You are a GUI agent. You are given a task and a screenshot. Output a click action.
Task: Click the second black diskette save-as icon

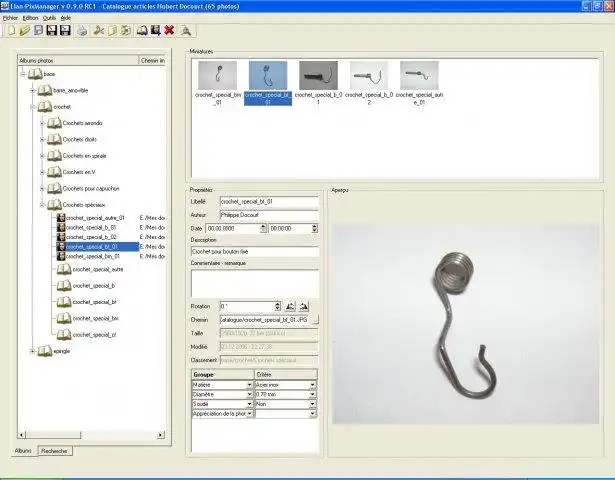pyautogui.click(x=65, y=30)
